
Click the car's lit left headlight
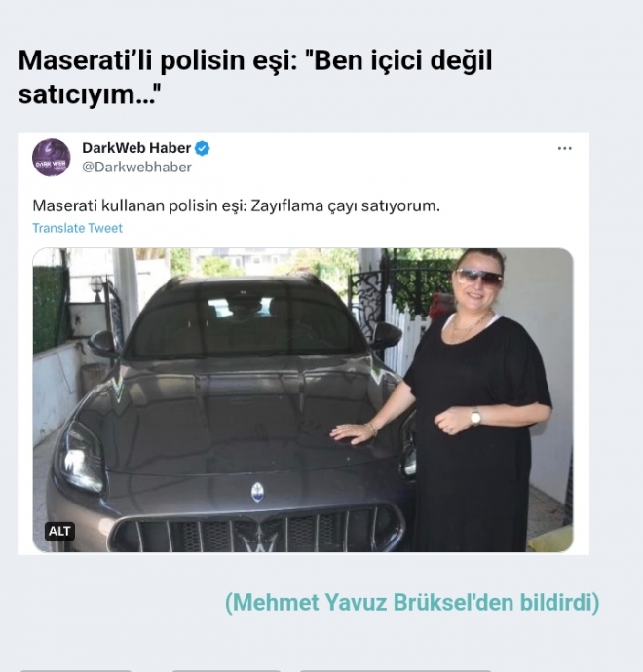[x=81, y=457]
